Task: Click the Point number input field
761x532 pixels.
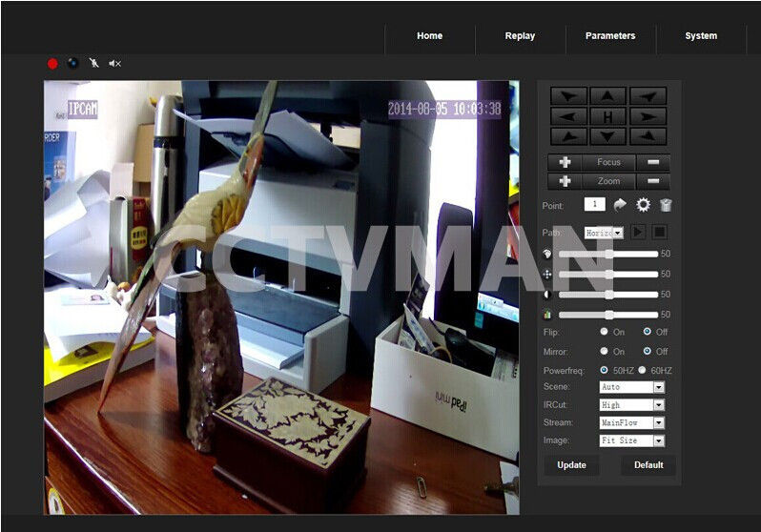Action: coord(594,204)
